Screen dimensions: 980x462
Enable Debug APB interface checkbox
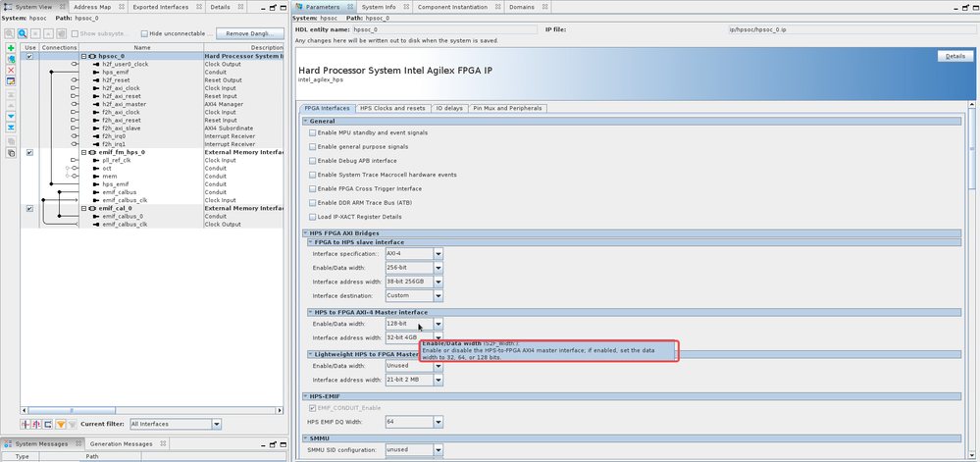[x=313, y=161]
